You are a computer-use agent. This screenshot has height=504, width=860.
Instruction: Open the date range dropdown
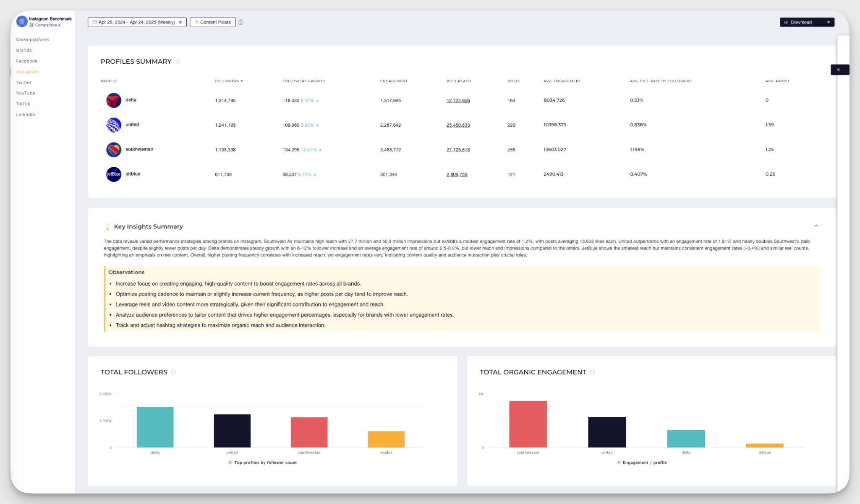click(x=137, y=22)
